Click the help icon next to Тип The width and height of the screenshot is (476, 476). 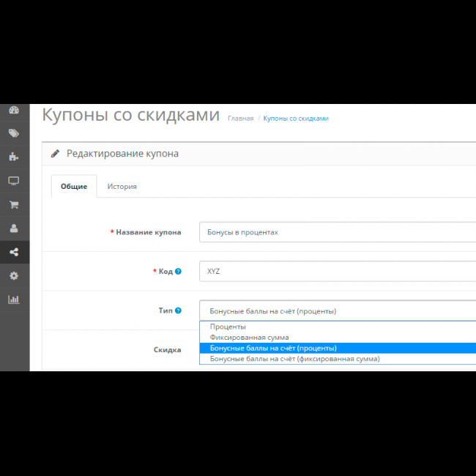[x=179, y=310]
